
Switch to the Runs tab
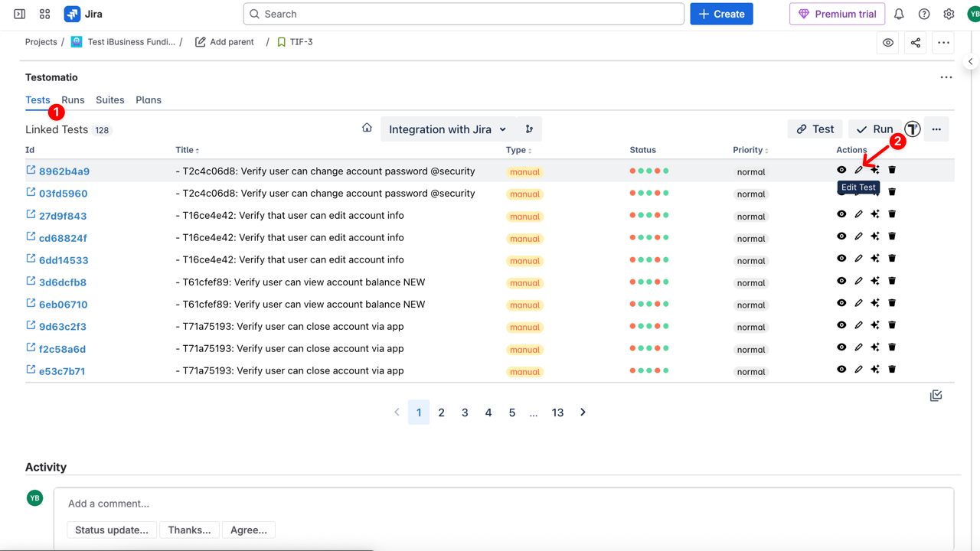(x=73, y=100)
